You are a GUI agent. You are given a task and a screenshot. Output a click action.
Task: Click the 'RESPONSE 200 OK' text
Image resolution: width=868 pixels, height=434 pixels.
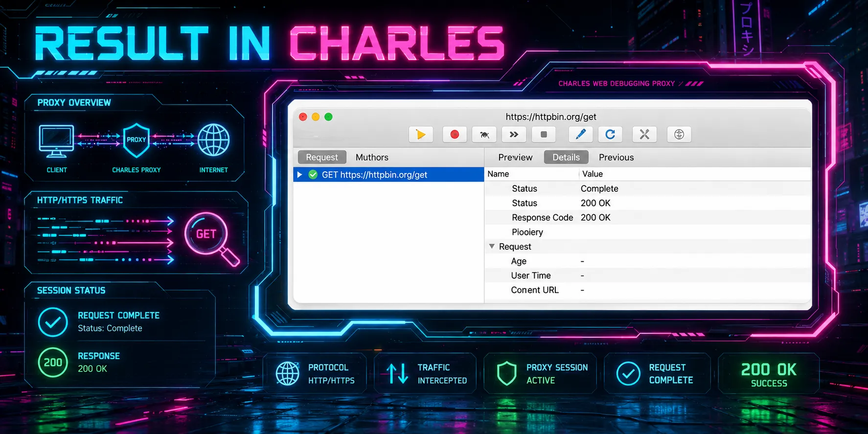(99, 362)
